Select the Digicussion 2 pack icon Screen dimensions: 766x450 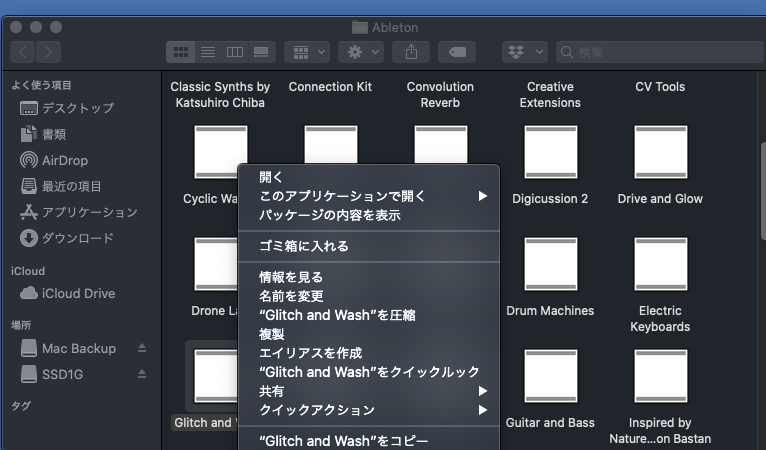[551, 152]
